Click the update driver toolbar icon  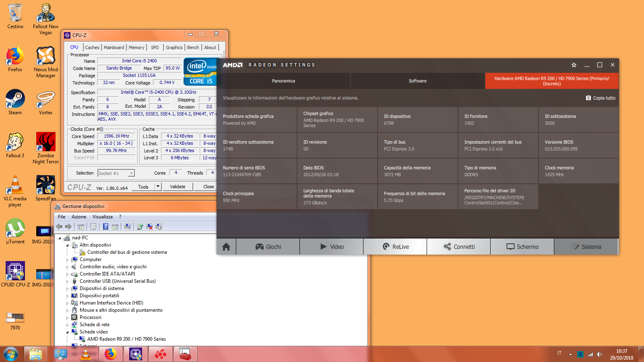point(140,227)
